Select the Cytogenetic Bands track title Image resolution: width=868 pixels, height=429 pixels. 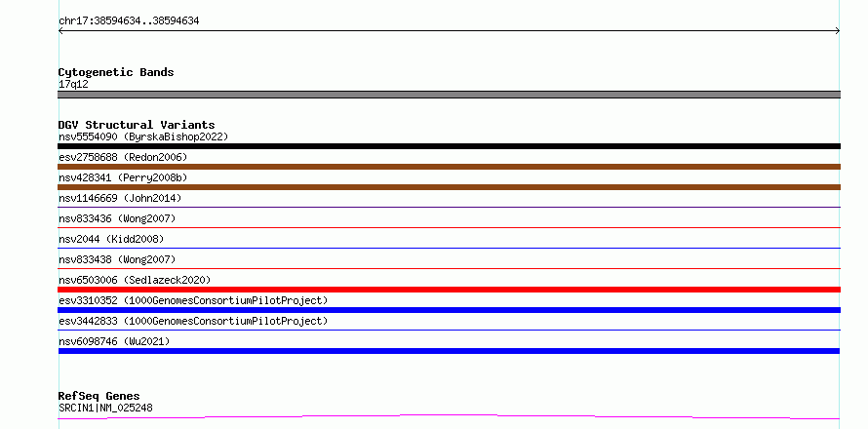116,72
